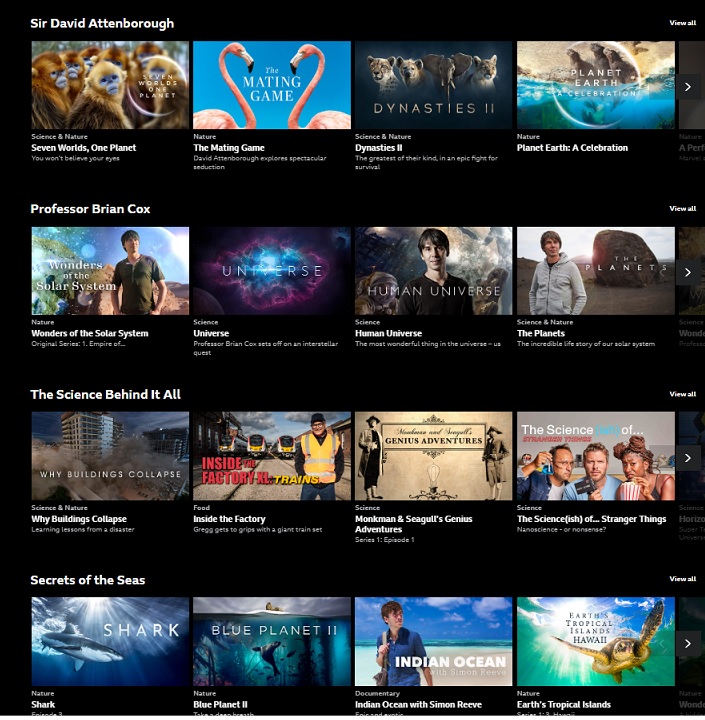View all Professor Brian Cox programmes
705x720 pixels.
coord(682,208)
